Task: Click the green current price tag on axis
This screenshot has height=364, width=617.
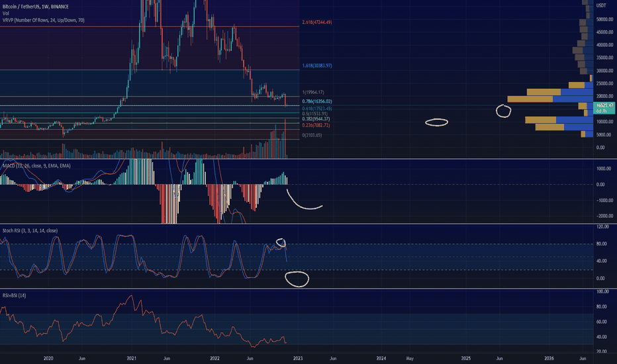Action: [x=604, y=108]
